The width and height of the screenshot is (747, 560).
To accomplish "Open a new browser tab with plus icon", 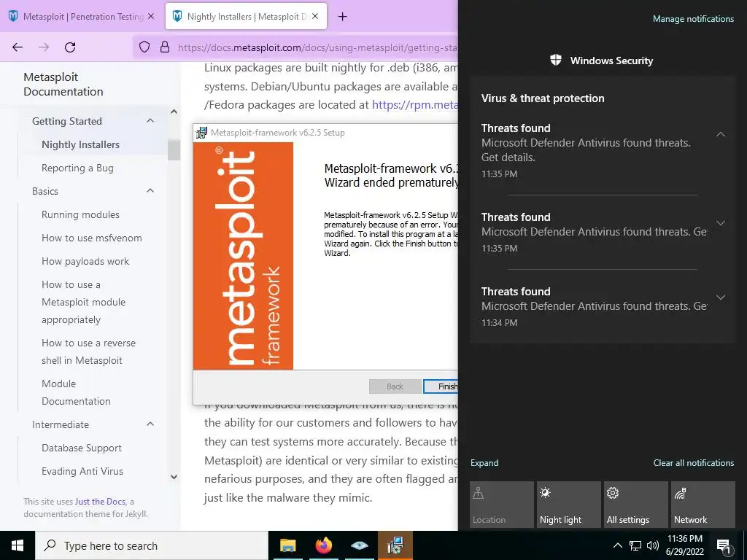I will click(x=343, y=17).
